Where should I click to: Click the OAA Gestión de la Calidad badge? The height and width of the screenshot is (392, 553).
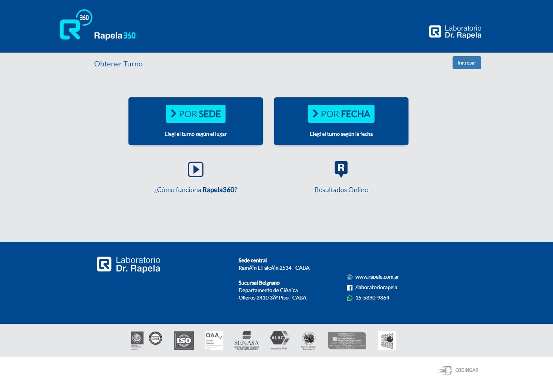(x=137, y=340)
